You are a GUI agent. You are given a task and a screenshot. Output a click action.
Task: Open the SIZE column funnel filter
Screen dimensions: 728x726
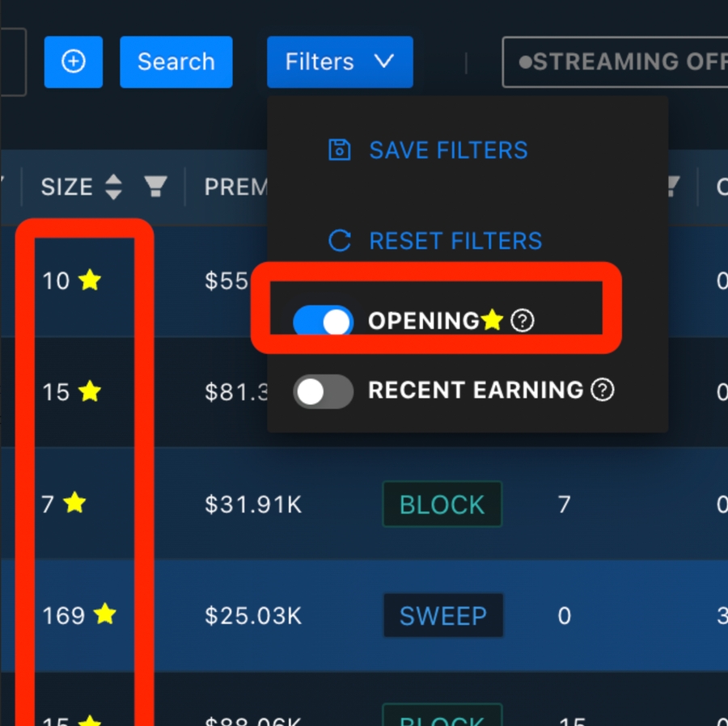[x=154, y=188]
